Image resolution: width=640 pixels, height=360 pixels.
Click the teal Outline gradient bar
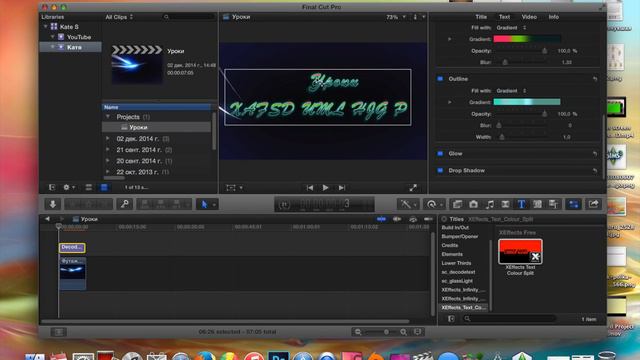[x=527, y=102]
